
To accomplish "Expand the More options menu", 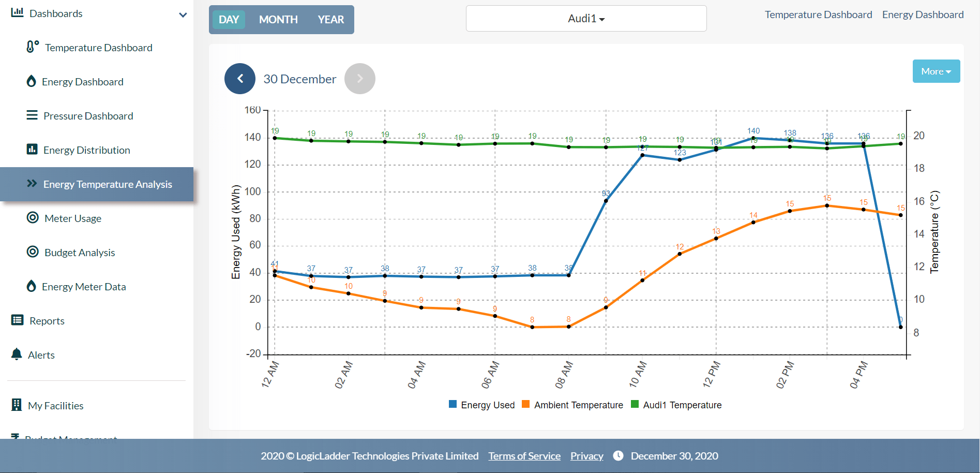I will pos(936,71).
